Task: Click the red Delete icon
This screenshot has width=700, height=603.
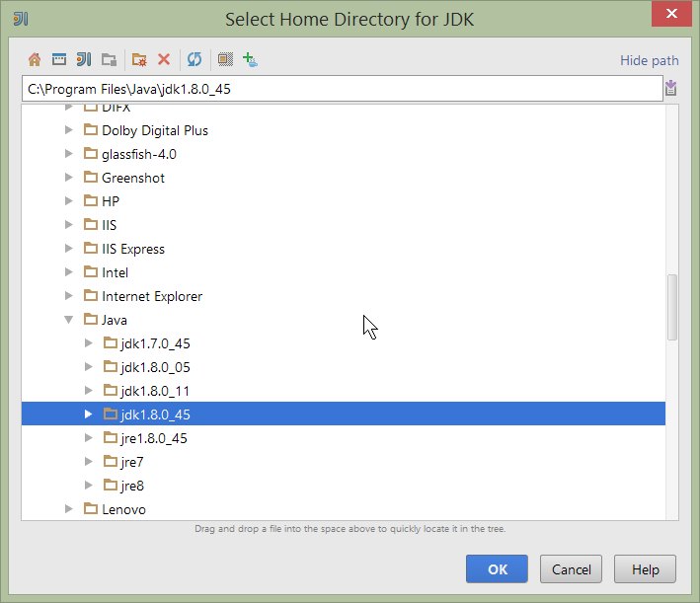Action: click(164, 59)
